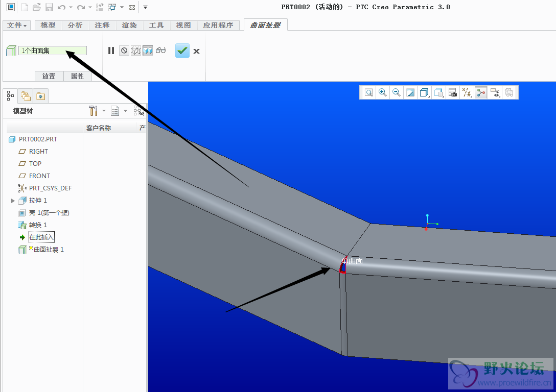Click the model tree filter icon
Screen dimensions: 556x392
click(138, 111)
